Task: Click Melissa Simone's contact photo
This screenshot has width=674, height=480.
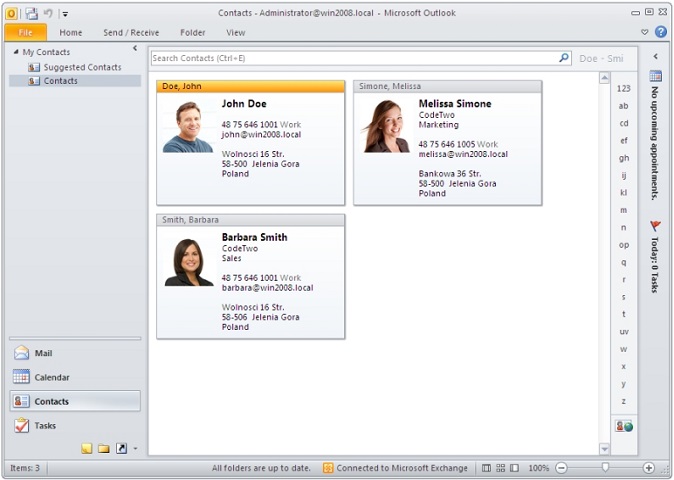Action: (x=386, y=126)
